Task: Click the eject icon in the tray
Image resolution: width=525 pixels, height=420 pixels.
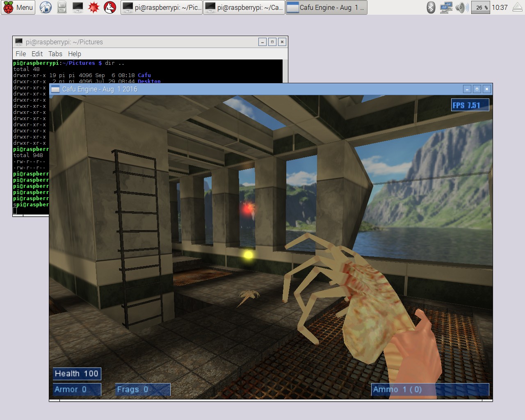Action: pyautogui.click(x=518, y=7)
